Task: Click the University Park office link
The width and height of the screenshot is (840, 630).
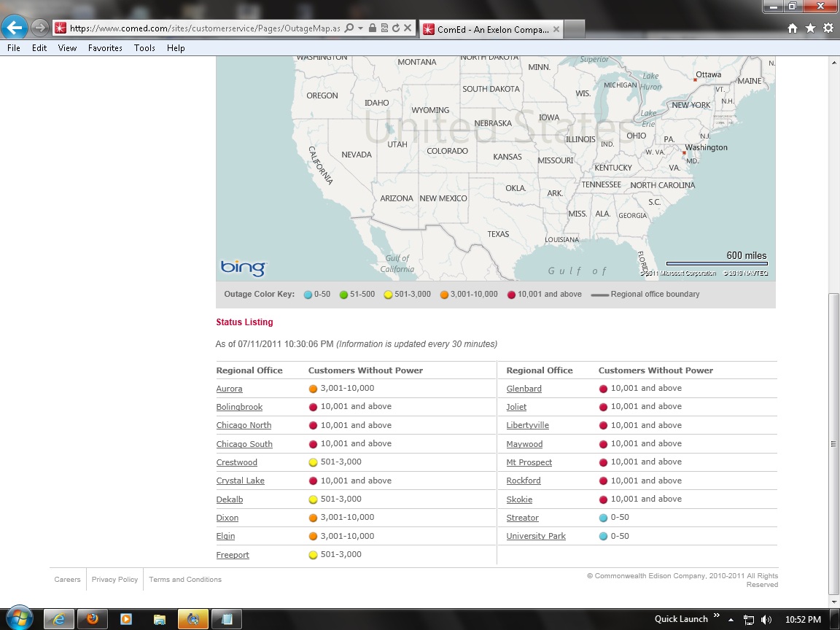Action: [536, 536]
